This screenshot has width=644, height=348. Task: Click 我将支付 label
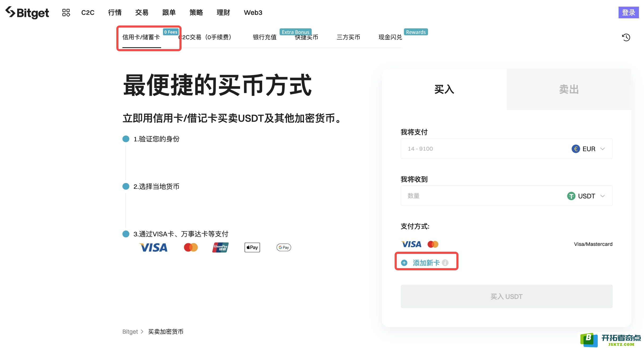414,132
